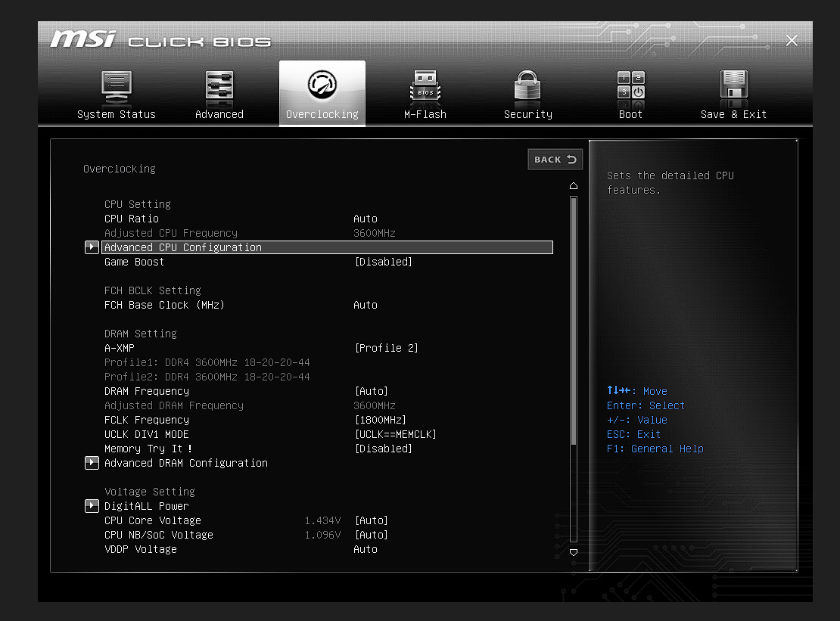840x621 pixels.
Task: Expand Advanced CPU Configuration arrow
Action: coord(92,247)
